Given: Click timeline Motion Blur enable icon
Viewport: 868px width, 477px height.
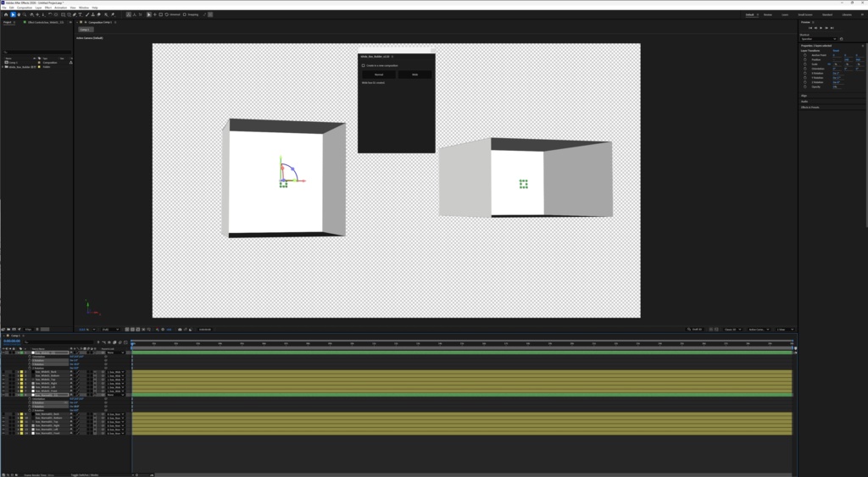Looking at the screenshot, I should (120, 342).
